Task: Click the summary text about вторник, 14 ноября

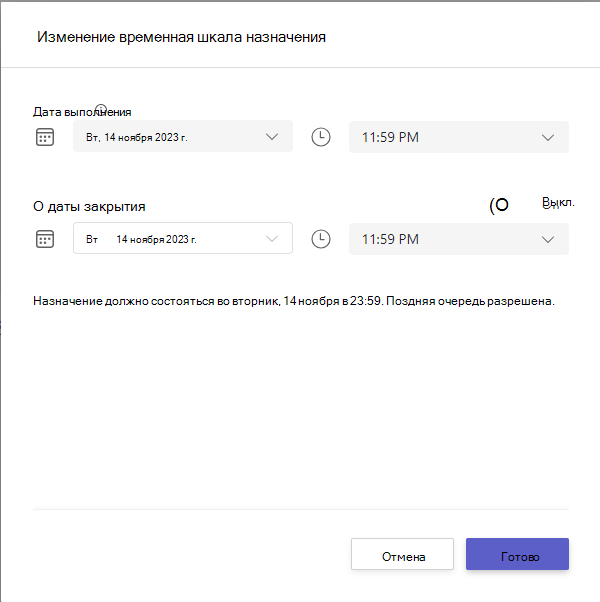Action: coord(294,301)
